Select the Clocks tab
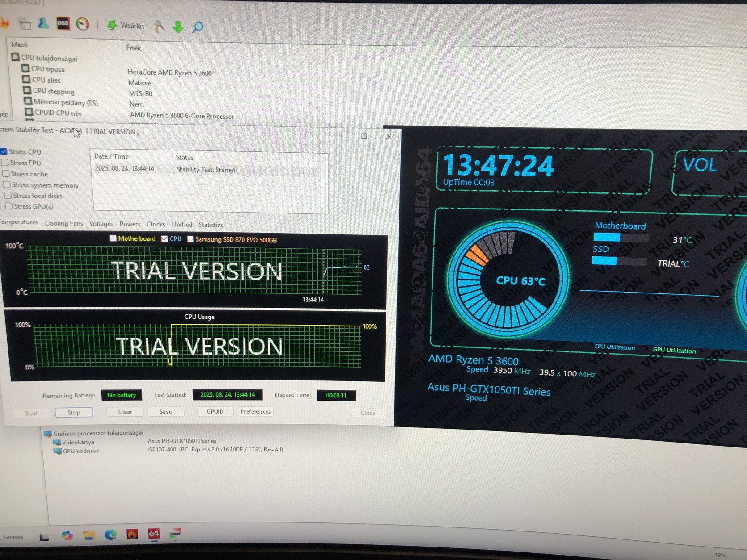 [x=155, y=224]
